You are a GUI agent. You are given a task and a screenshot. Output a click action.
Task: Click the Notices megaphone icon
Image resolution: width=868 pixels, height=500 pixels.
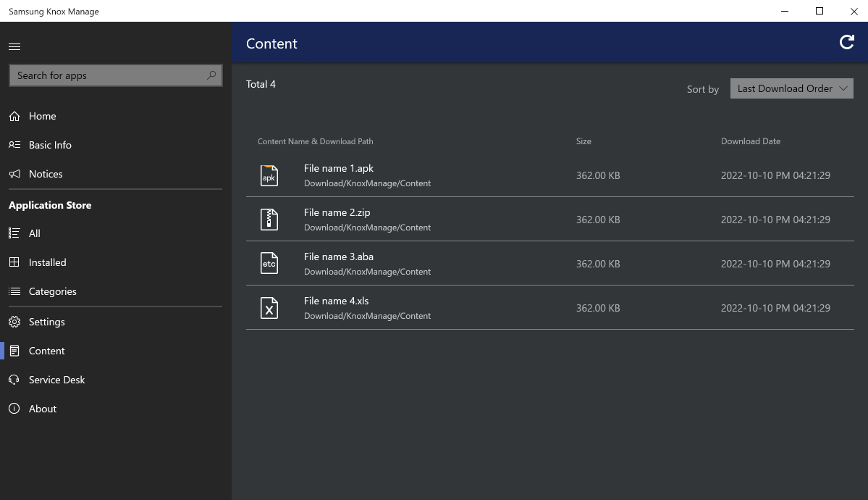click(14, 173)
